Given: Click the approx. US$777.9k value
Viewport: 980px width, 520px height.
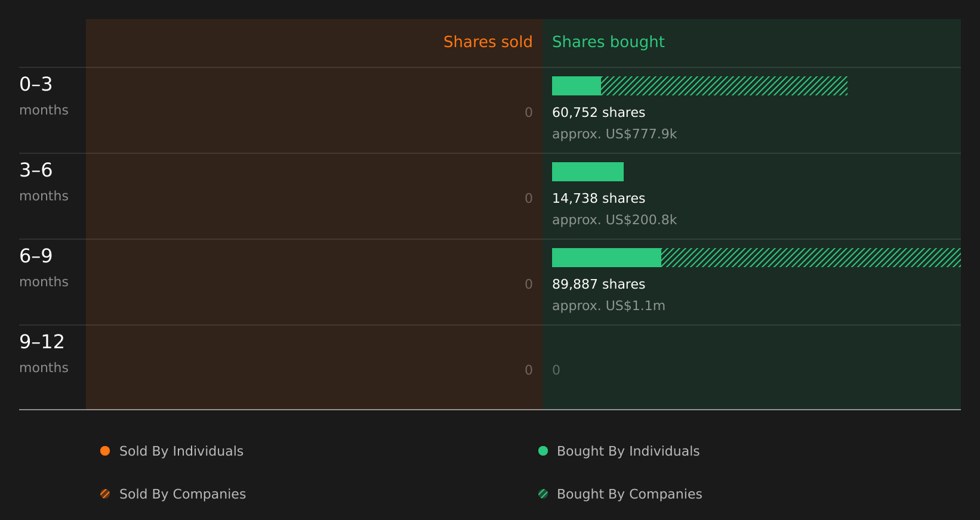Looking at the screenshot, I should pyautogui.click(x=614, y=134).
